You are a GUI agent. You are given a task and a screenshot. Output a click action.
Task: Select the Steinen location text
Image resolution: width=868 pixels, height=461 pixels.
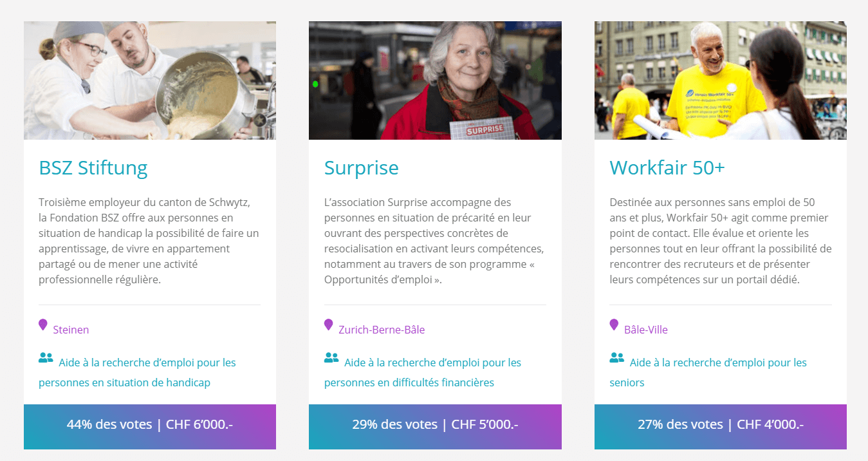[71, 330]
